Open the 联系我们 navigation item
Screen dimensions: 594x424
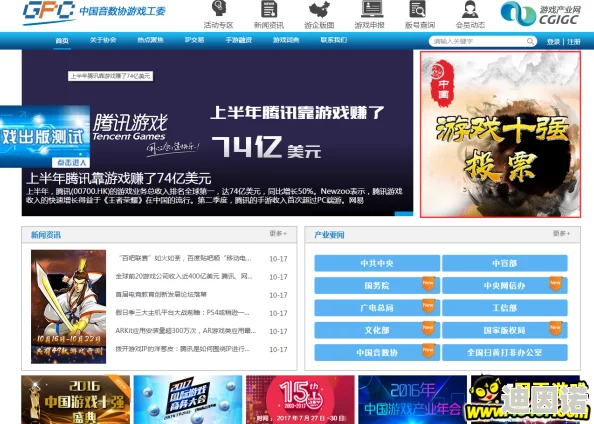pos(333,40)
